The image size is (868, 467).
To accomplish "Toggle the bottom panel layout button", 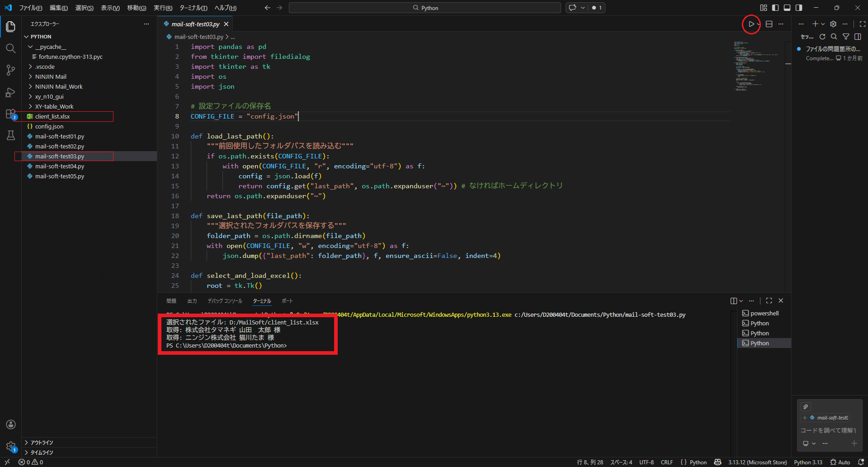I will [787, 8].
